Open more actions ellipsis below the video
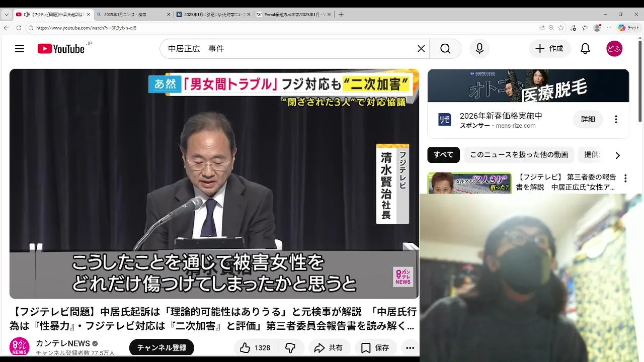Viewport: 644px width, 362px height. tap(410, 347)
